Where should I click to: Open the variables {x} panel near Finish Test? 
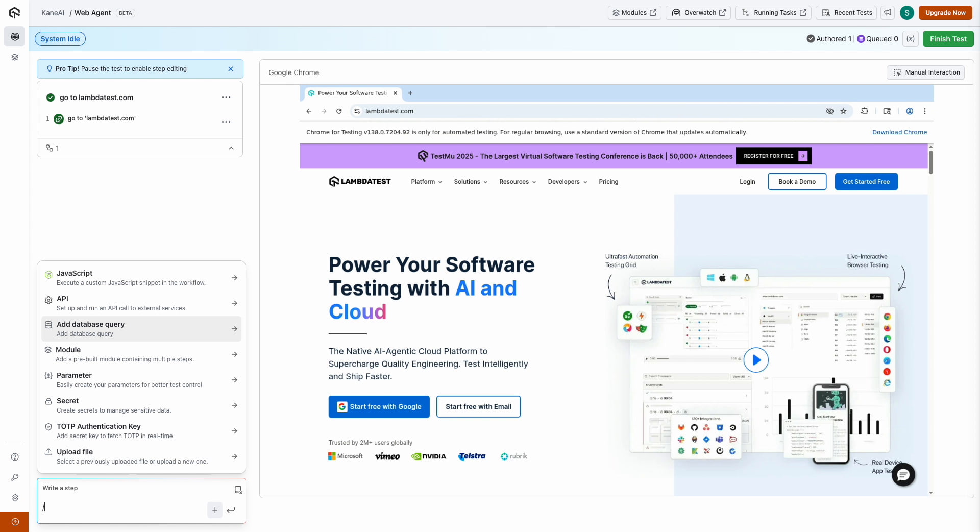coord(911,39)
